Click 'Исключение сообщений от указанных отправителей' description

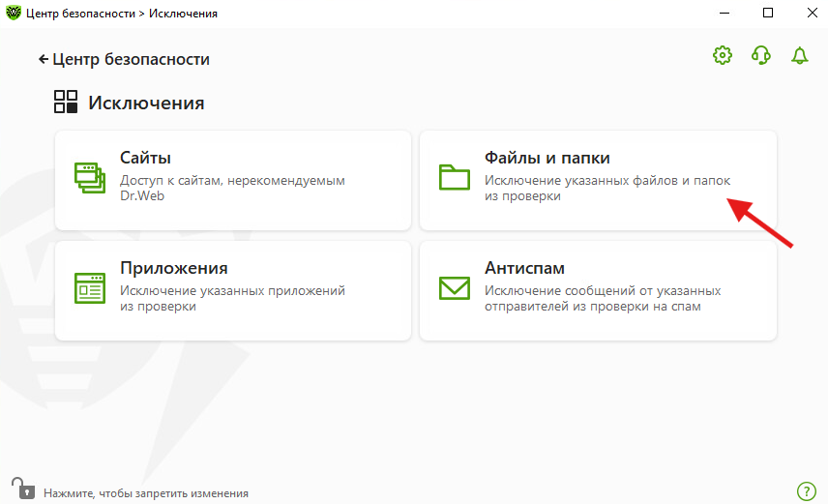point(603,298)
